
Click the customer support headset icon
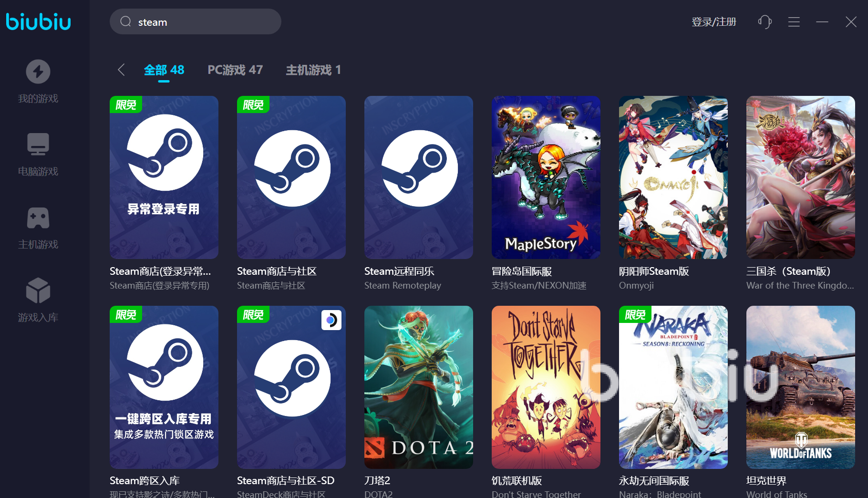(765, 22)
